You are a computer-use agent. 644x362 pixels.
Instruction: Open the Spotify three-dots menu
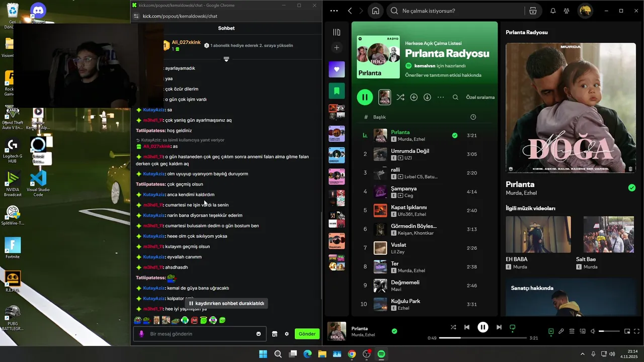click(334, 11)
